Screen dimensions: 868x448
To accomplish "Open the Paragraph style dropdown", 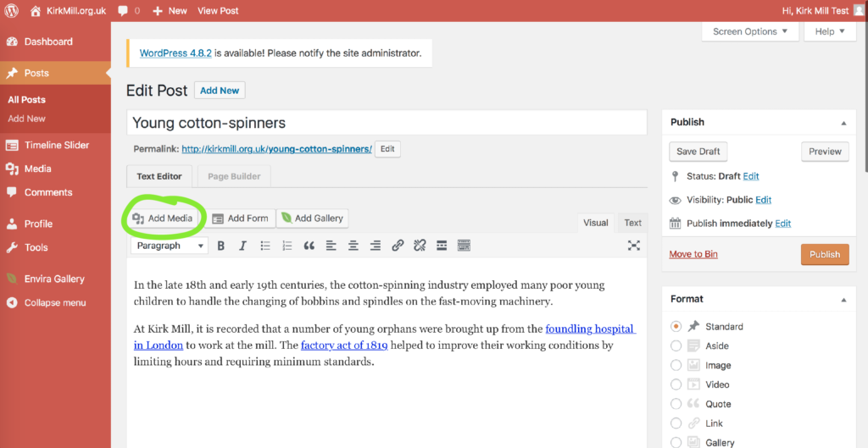I will tap(170, 246).
